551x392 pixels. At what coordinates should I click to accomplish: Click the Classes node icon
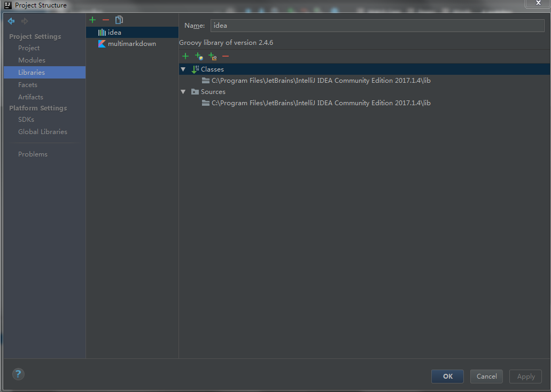[195, 69]
